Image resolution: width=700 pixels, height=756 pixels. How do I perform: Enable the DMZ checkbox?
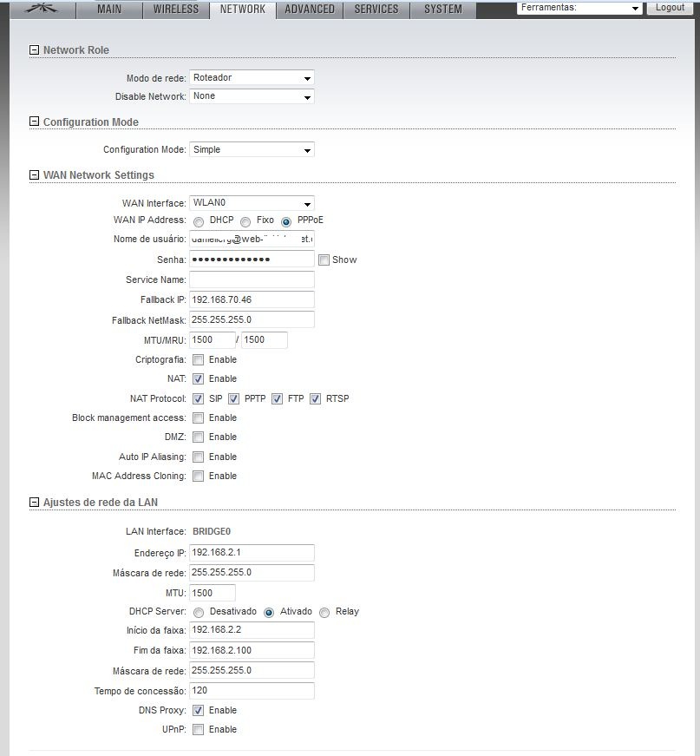point(199,437)
